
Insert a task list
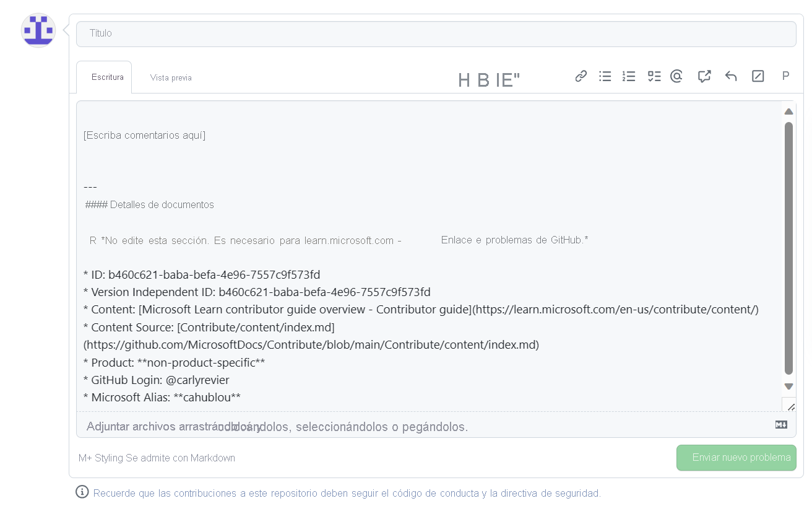(x=654, y=76)
